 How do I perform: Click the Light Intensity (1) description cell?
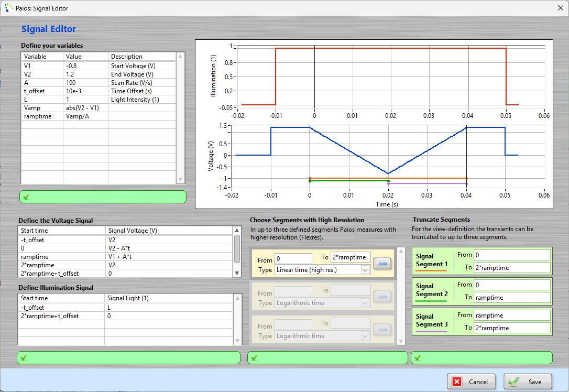coord(142,100)
